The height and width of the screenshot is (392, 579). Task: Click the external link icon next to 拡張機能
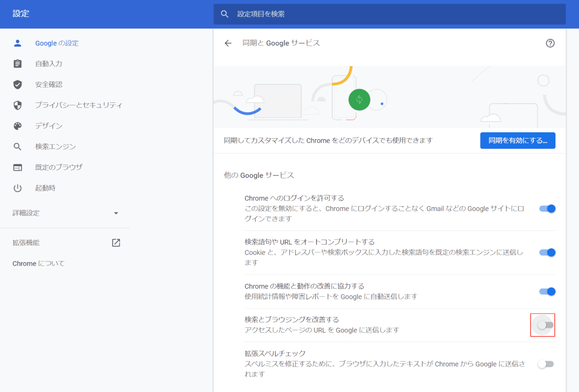tap(116, 243)
